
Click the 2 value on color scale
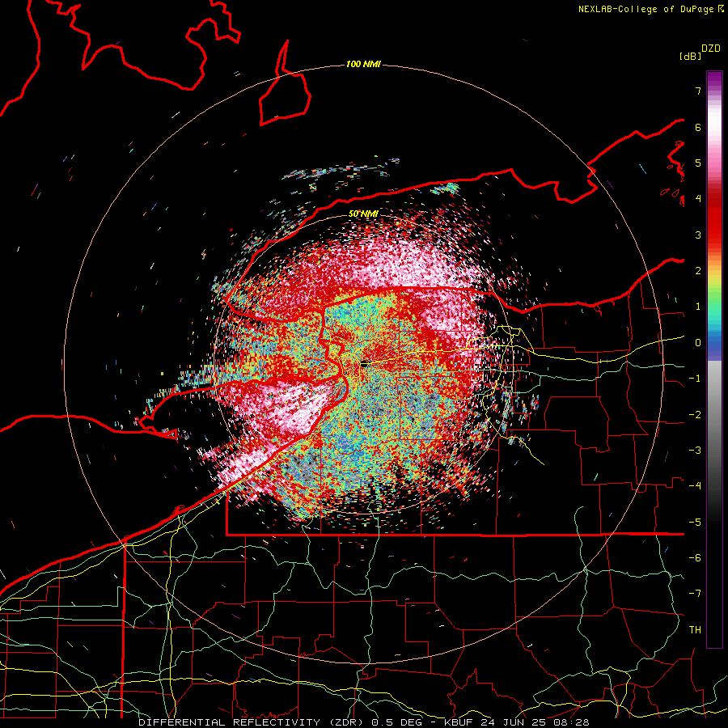pyautogui.click(x=698, y=271)
